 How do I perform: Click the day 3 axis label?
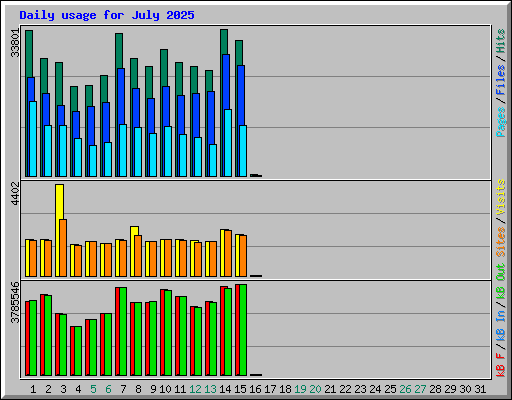click(x=63, y=389)
